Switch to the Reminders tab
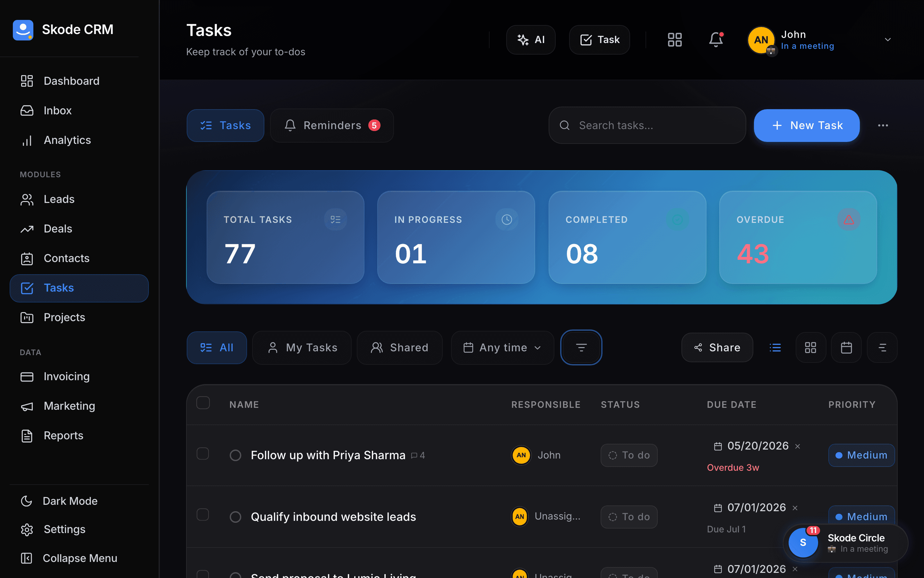The height and width of the screenshot is (578, 924). point(332,125)
